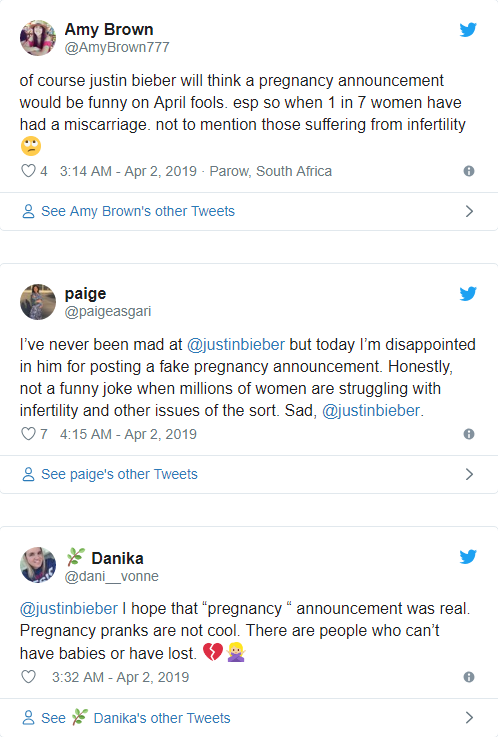
Task: Expand chevron next to paige's other Tweets
Action: (469, 474)
